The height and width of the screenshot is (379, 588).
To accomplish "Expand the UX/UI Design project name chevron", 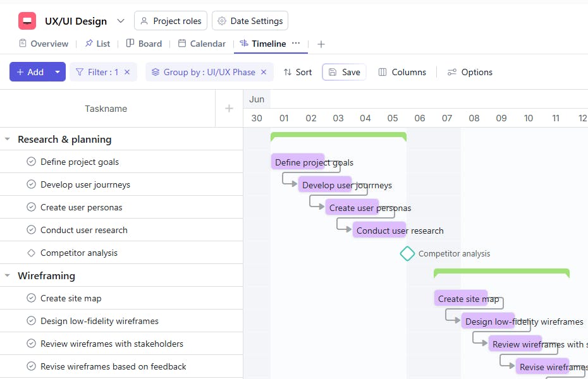I will [x=121, y=21].
